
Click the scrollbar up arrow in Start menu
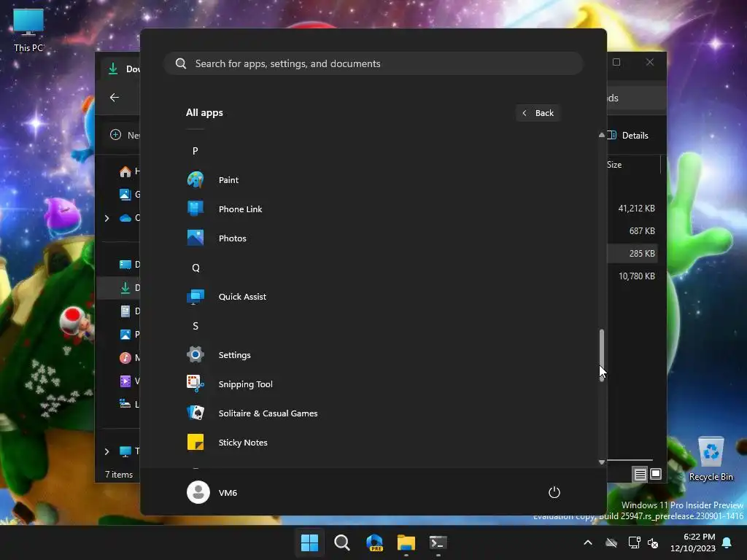pyautogui.click(x=602, y=135)
